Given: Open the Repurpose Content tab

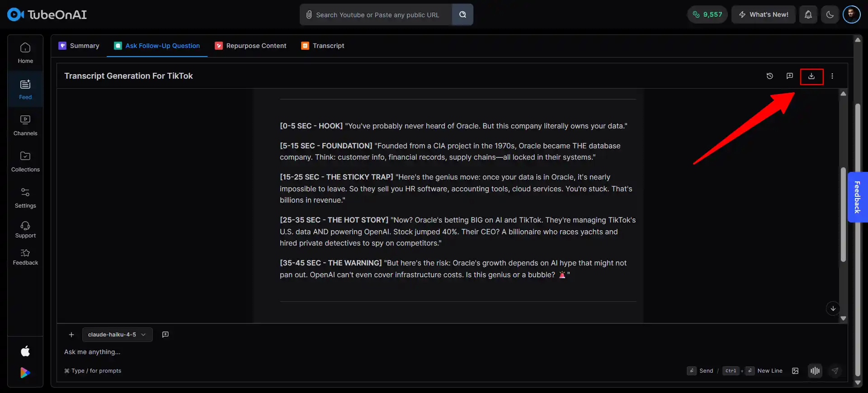Looking at the screenshot, I should (x=251, y=46).
